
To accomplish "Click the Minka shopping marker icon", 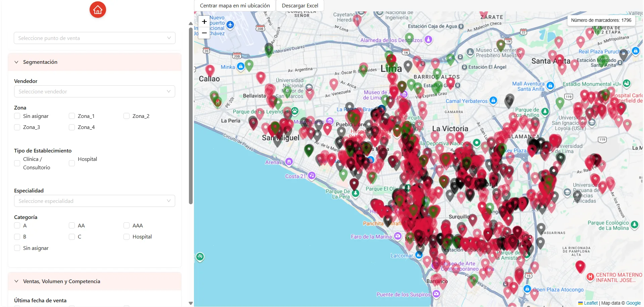I will point(241,67).
